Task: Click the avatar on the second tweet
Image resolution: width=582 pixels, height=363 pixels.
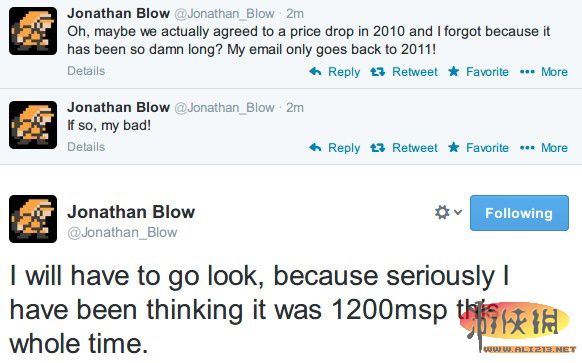Action: click(33, 125)
